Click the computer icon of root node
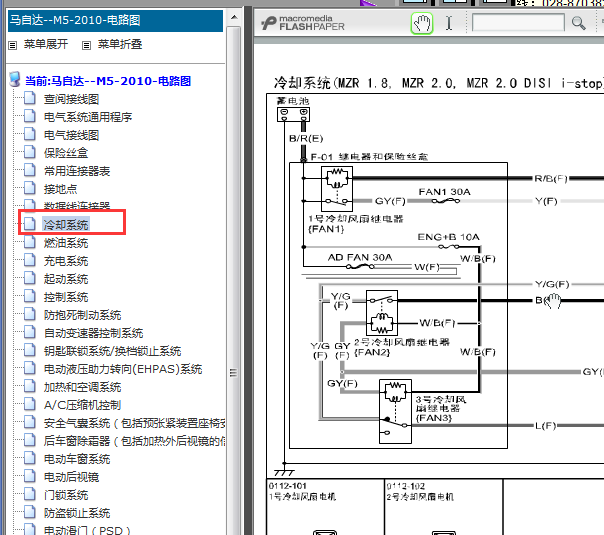The height and width of the screenshot is (535, 604). click(15, 79)
